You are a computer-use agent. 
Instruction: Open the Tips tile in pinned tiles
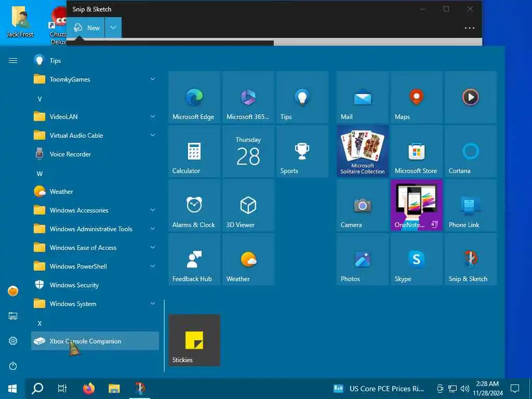coord(302,97)
